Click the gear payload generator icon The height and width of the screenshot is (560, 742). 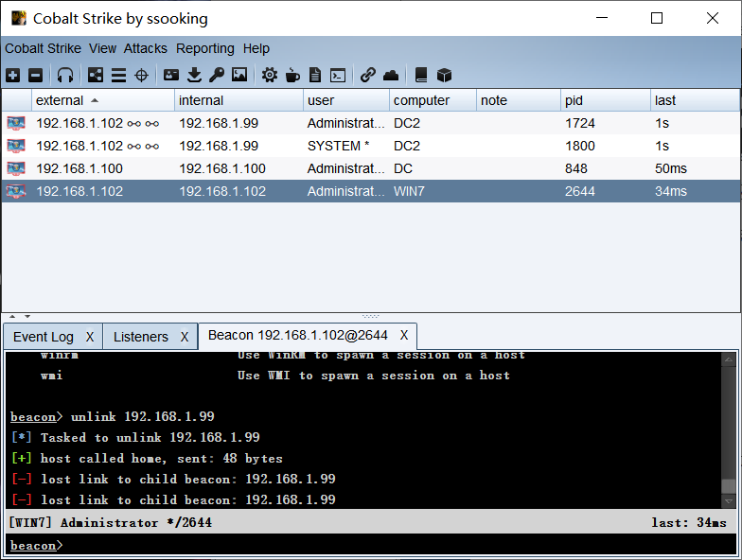pos(270,75)
